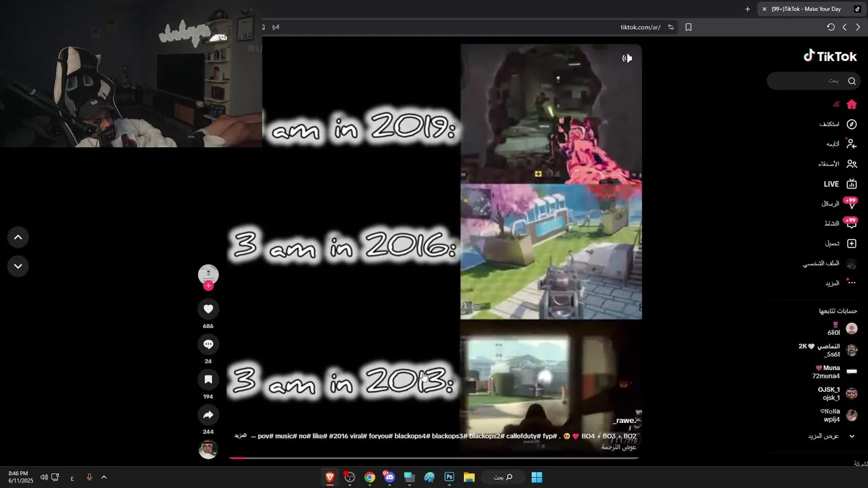Click the #callofduty hashtag
This screenshot has height=488, width=868.
[x=524, y=436]
